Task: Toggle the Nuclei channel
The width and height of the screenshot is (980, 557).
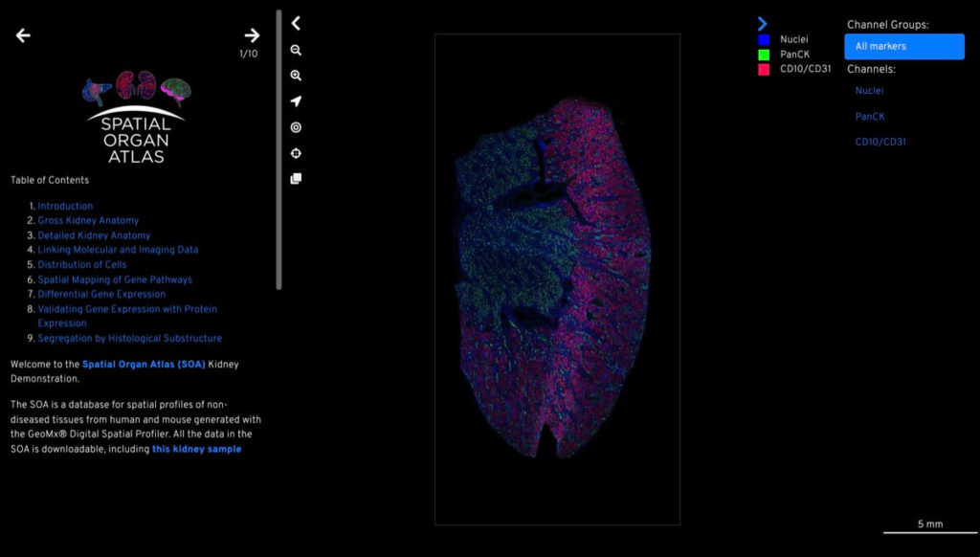Action: [x=869, y=91]
